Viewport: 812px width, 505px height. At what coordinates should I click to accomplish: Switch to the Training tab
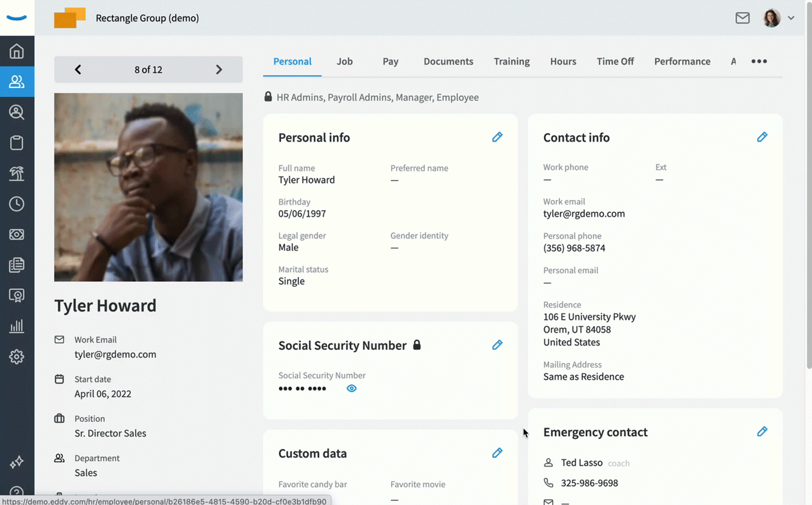coord(512,62)
